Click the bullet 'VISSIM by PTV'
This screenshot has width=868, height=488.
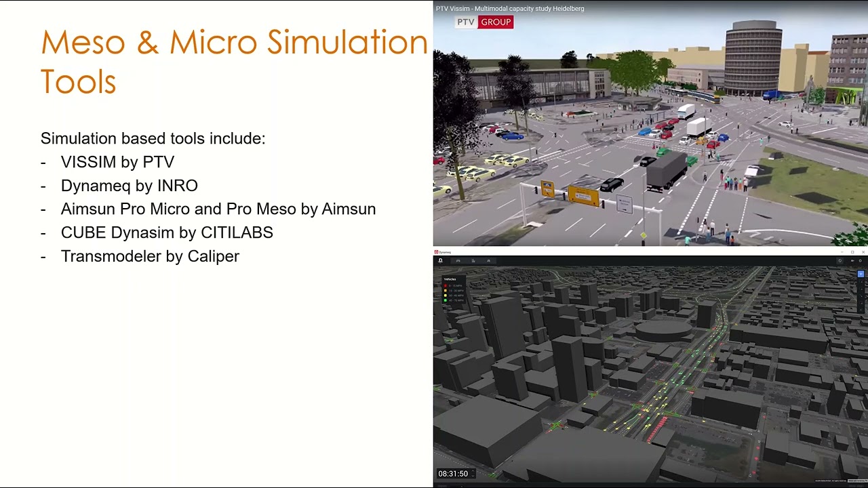tap(117, 162)
